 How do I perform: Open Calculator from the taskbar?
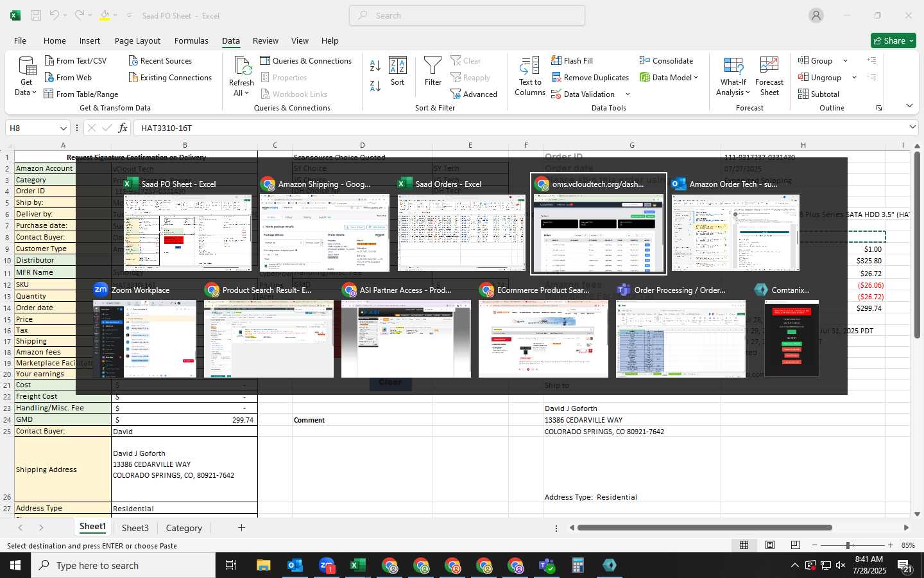pyautogui.click(x=578, y=565)
